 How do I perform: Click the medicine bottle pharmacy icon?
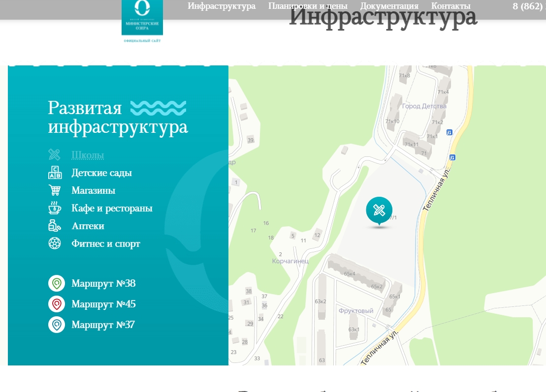coord(55,226)
